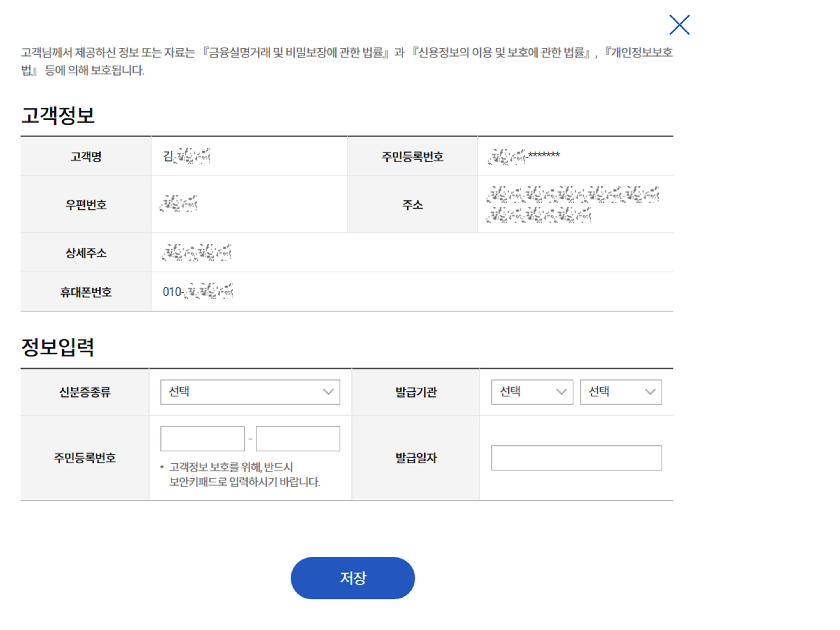The width and height of the screenshot is (840, 630).
Task: Open the 신분증종류 dropdown
Action: [x=250, y=392]
